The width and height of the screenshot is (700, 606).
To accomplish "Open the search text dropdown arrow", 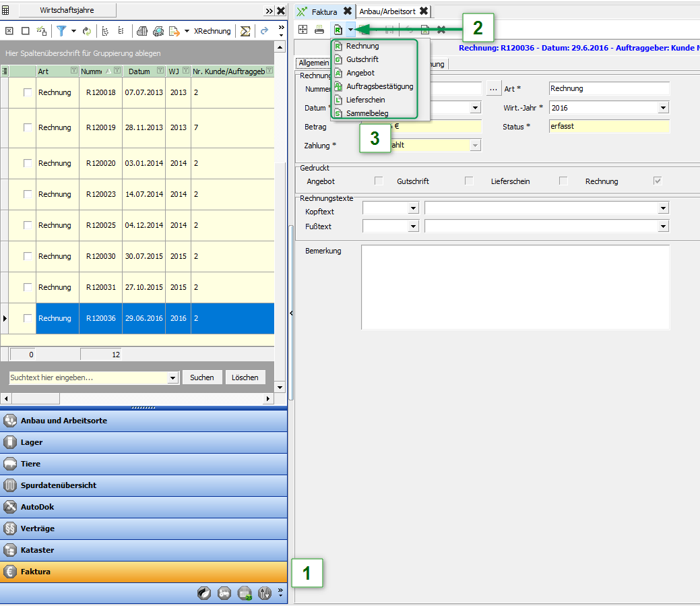I will click(x=172, y=378).
